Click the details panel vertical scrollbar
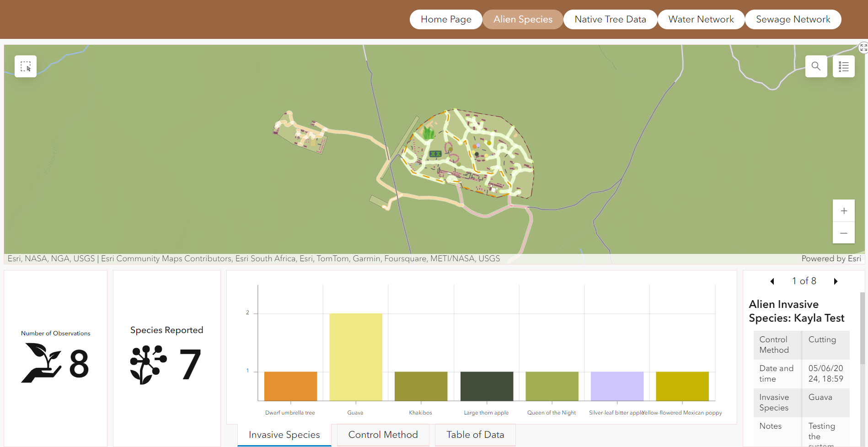The image size is (868, 447). pos(863,329)
